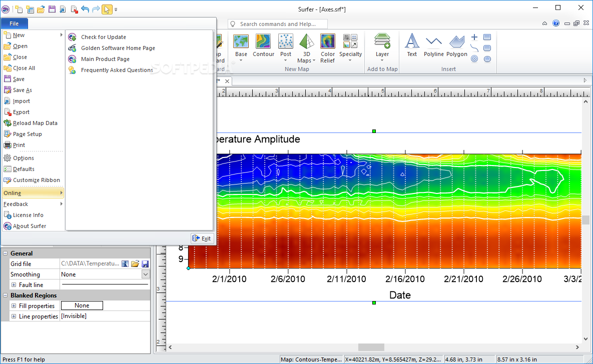
Task: Click the vertical scrollbar down arrow
Action: [x=586, y=338]
